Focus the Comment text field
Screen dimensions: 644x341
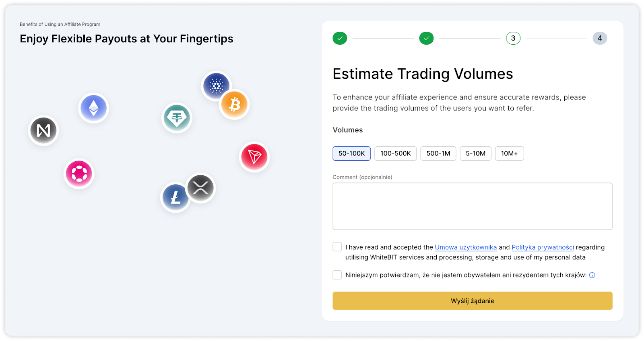pyautogui.click(x=472, y=206)
